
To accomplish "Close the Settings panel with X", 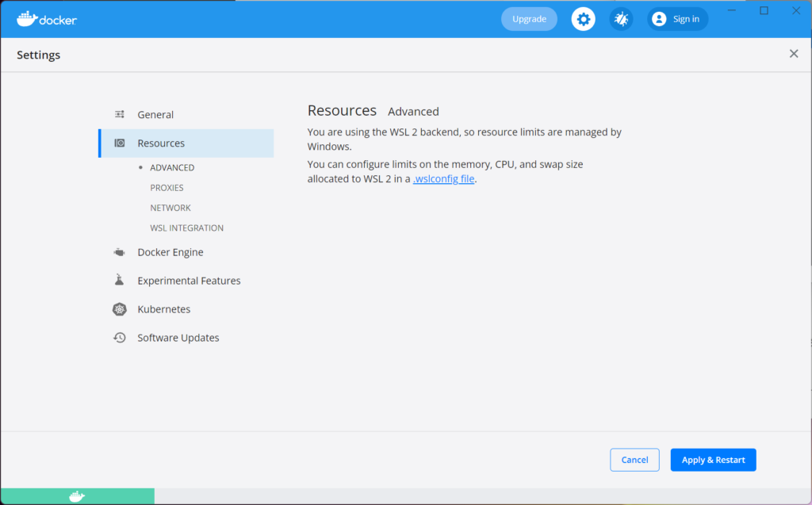I will point(793,53).
